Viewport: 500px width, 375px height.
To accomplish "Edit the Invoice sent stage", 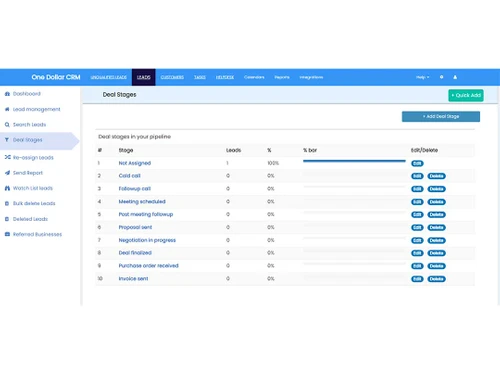I will point(417,279).
